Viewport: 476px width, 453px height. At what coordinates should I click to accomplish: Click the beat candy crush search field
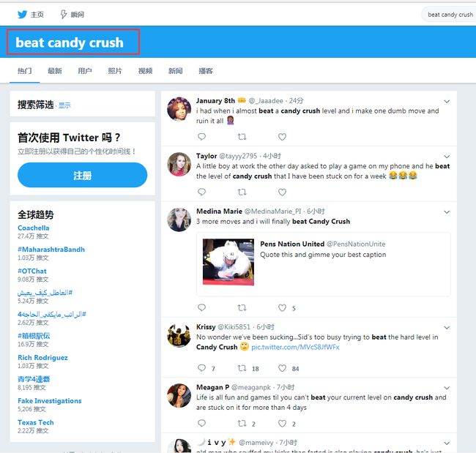point(450,14)
